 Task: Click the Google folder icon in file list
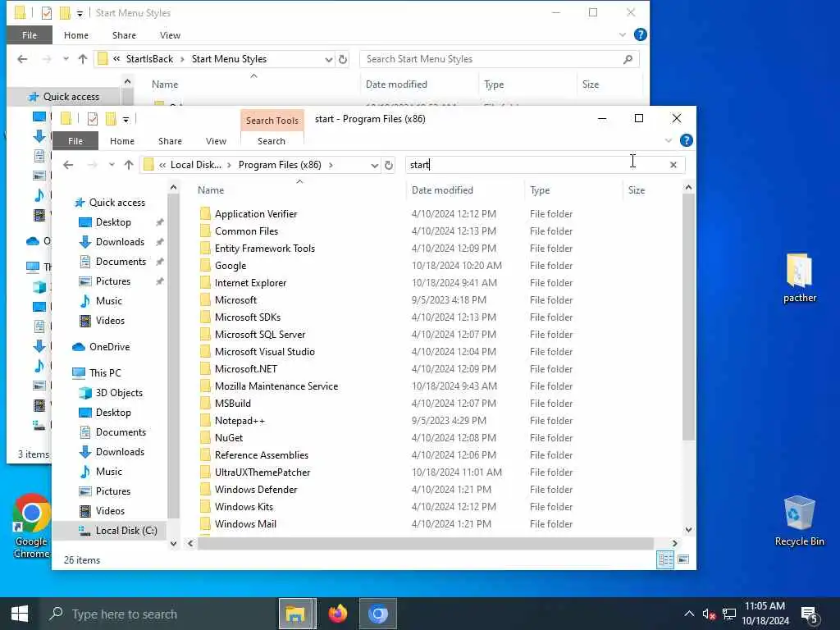[205, 266]
